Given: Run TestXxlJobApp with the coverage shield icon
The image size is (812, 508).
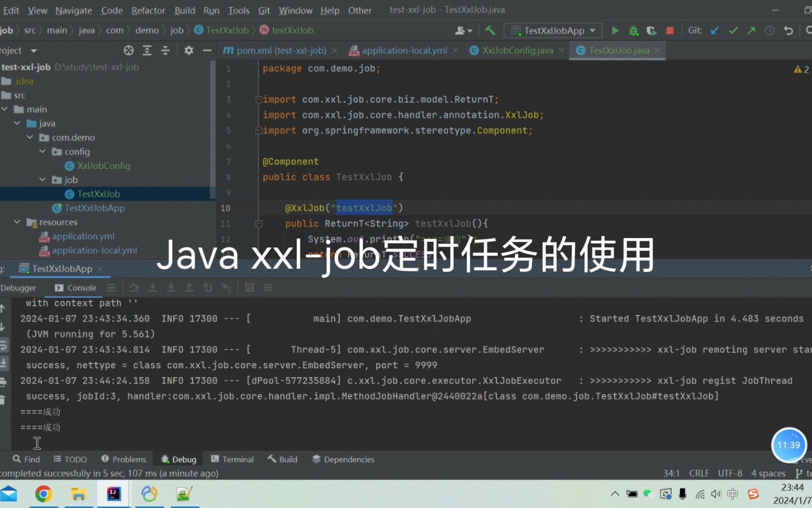Looking at the screenshot, I should 652,30.
